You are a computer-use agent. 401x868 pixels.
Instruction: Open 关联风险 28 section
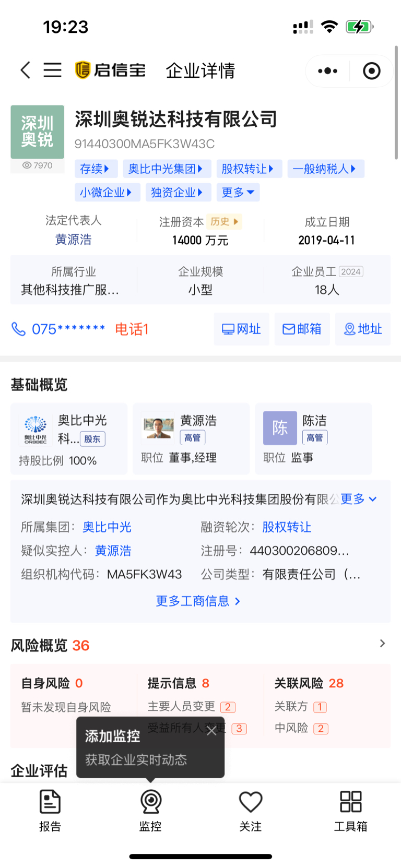pyautogui.click(x=309, y=683)
